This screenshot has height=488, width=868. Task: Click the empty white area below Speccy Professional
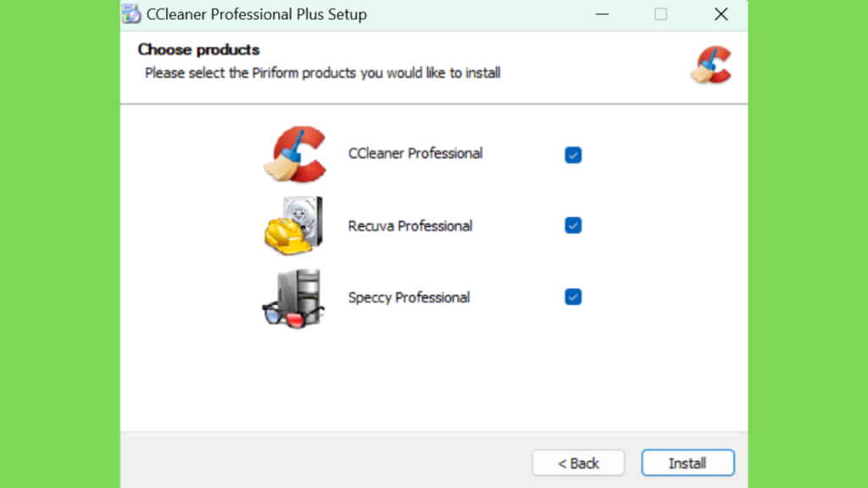pyautogui.click(x=433, y=379)
